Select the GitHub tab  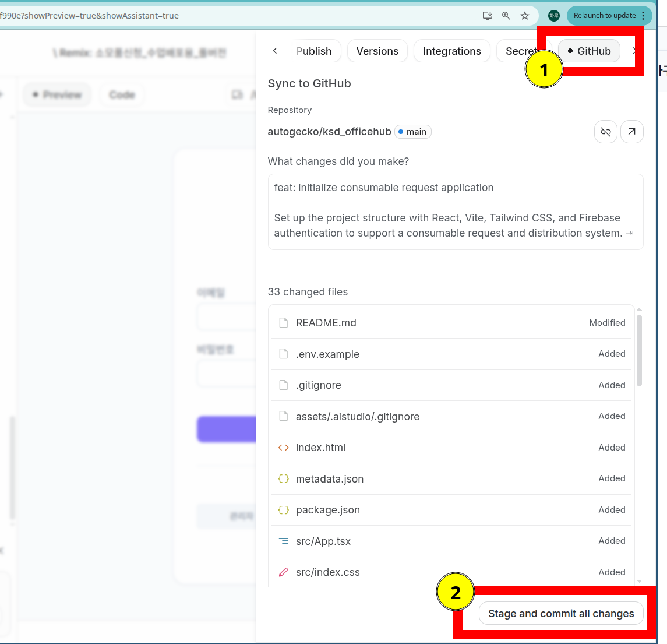(589, 51)
